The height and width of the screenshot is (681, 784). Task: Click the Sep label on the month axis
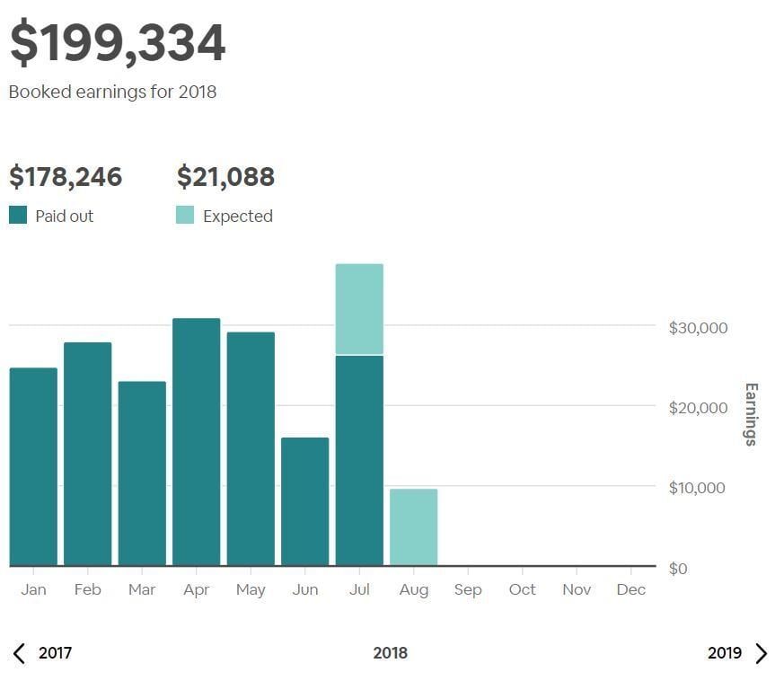pos(468,590)
